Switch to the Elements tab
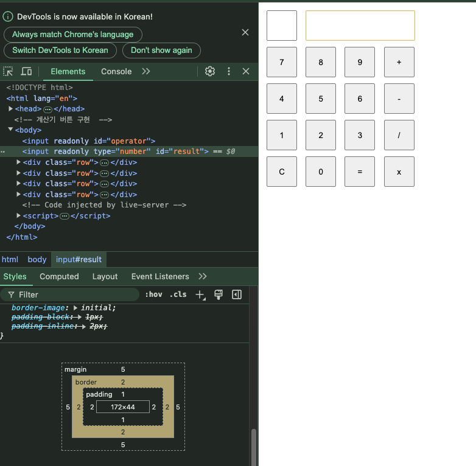This screenshot has width=476, height=466. click(68, 72)
